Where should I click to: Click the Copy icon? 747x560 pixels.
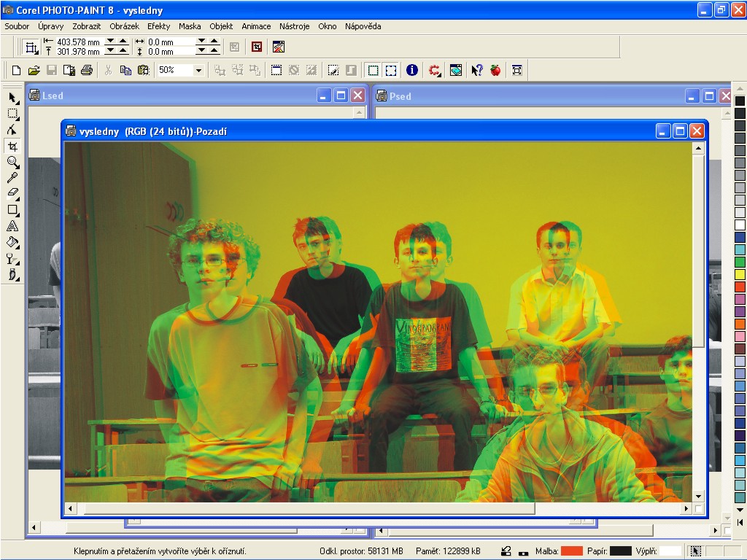[x=125, y=71]
